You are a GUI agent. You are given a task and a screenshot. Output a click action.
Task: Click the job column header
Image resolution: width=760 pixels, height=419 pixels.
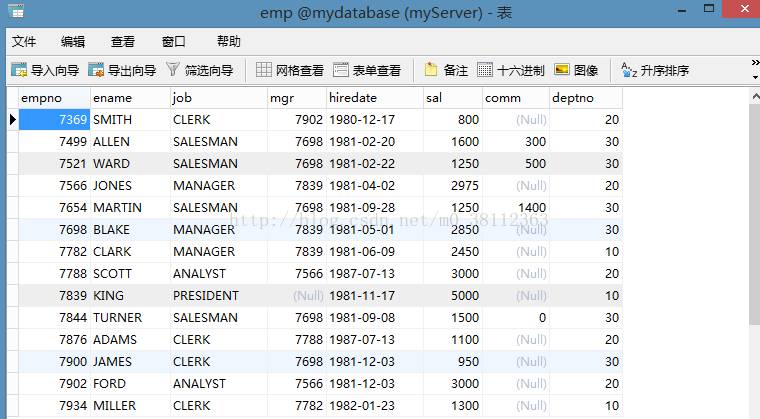(x=219, y=98)
